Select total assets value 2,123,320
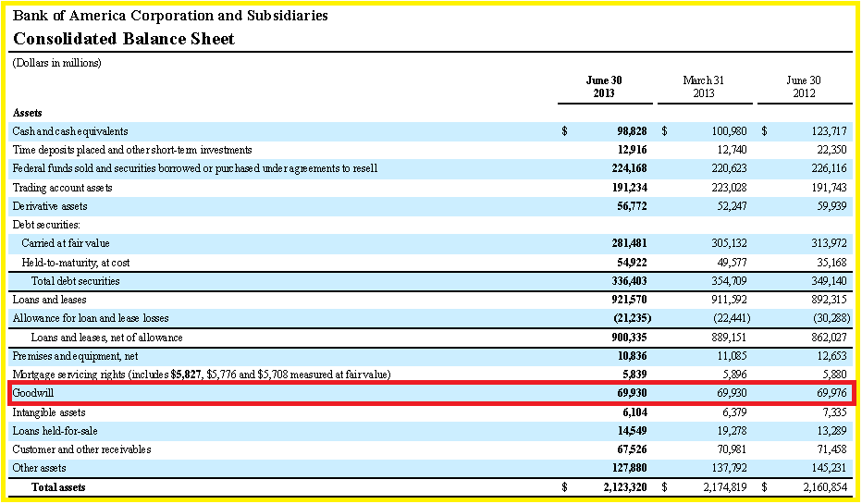This screenshot has height=504, width=862. click(x=625, y=487)
